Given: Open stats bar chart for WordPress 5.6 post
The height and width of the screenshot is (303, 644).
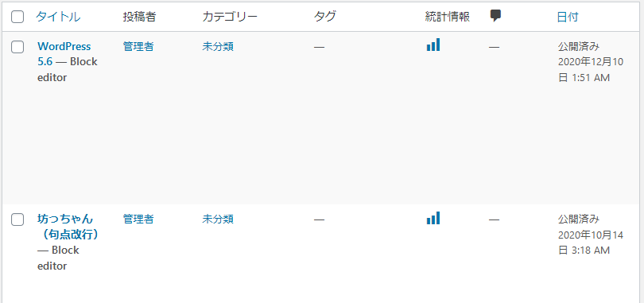Looking at the screenshot, I should [x=433, y=45].
